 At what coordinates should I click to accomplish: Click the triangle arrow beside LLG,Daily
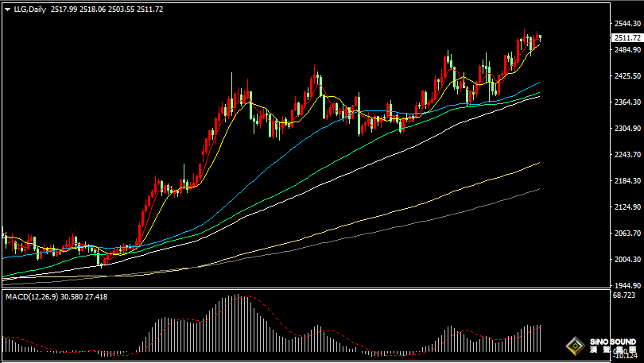[x=7, y=9]
